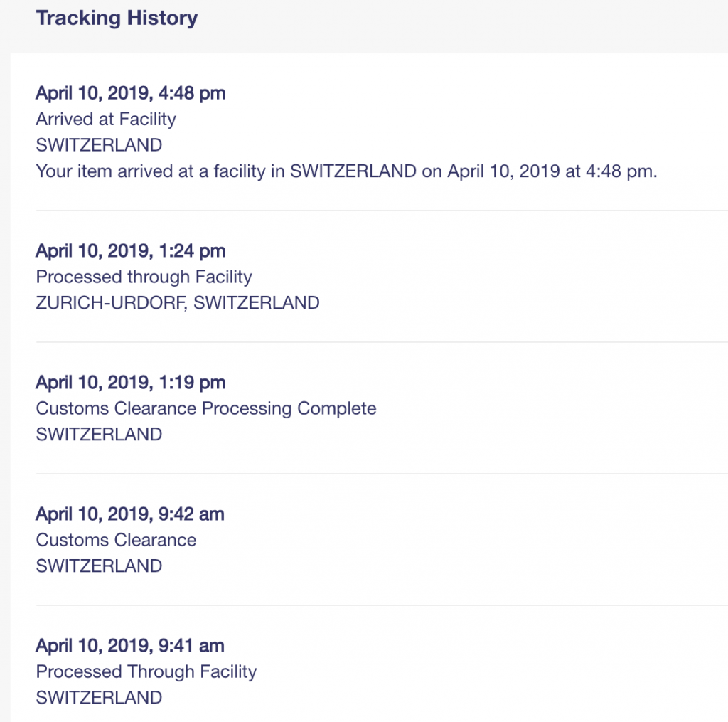This screenshot has width=728, height=722.
Task: Click the divider line above the 9:41 am entry
Action: (x=381, y=605)
